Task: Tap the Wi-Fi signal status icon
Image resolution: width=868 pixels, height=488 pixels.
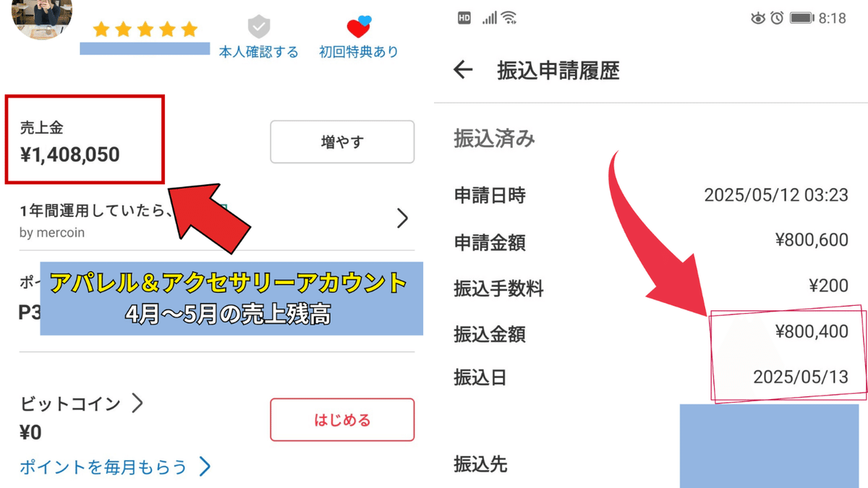Action: pyautogui.click(x=509, y=18)
